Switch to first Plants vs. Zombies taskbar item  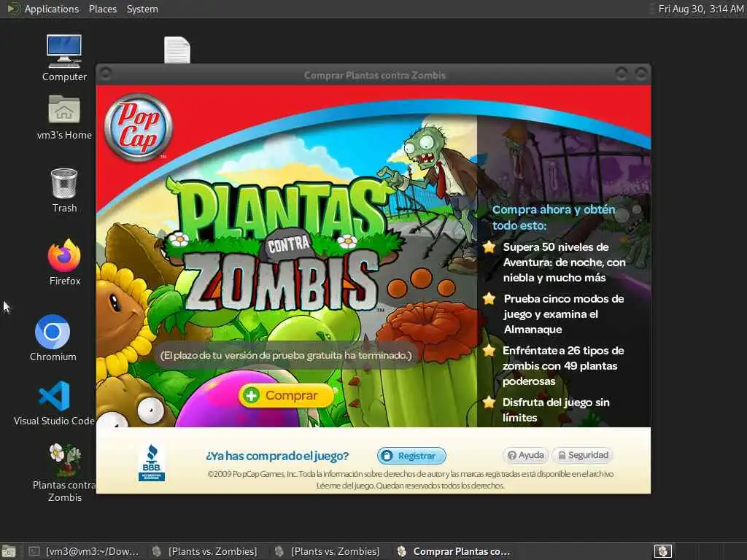coord(205,551)
